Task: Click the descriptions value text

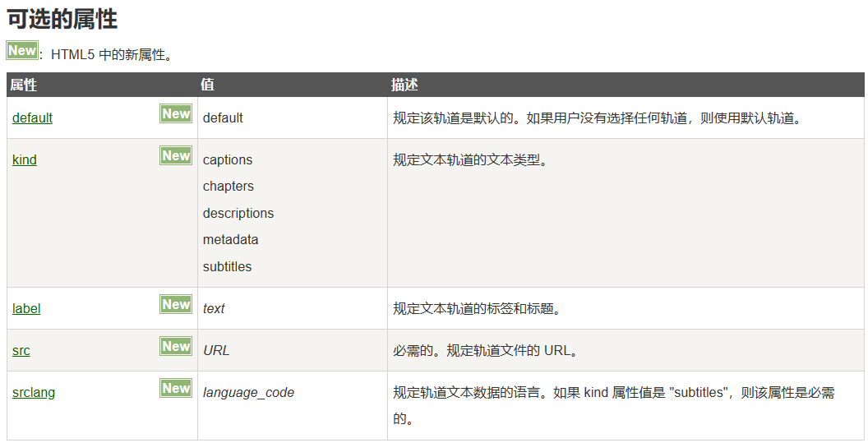Action: (x=238, y=214)
